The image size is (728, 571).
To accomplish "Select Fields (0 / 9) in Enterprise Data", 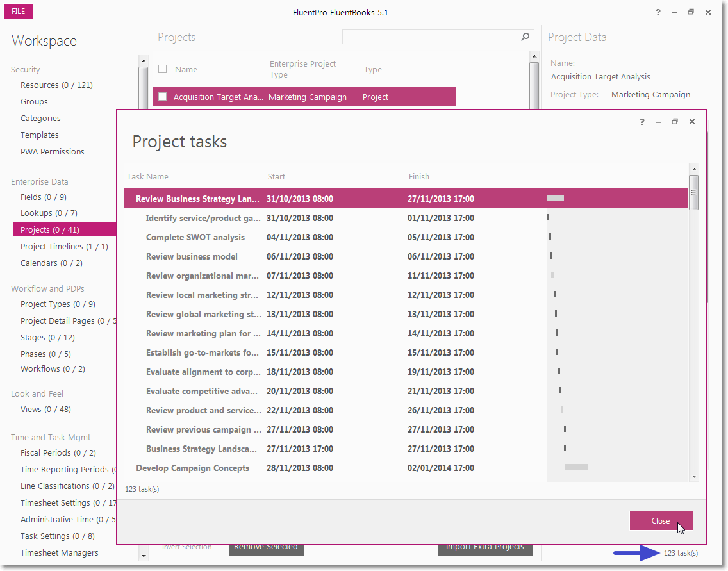I will pos(44,197).
